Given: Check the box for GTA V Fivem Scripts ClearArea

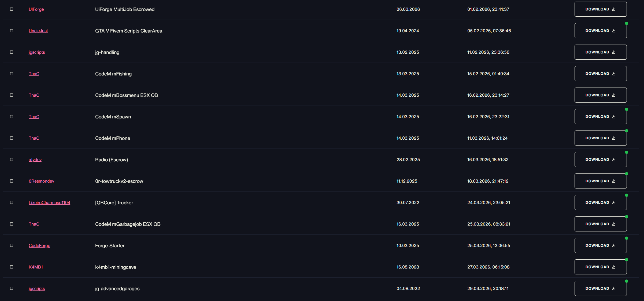Looking at the screenshot, I should pos(12,31).
